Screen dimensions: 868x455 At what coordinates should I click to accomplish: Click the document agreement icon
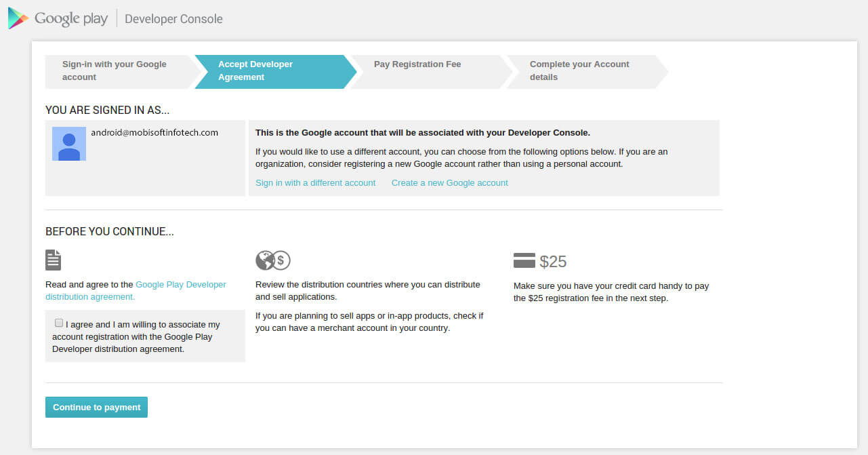[53, 260]
